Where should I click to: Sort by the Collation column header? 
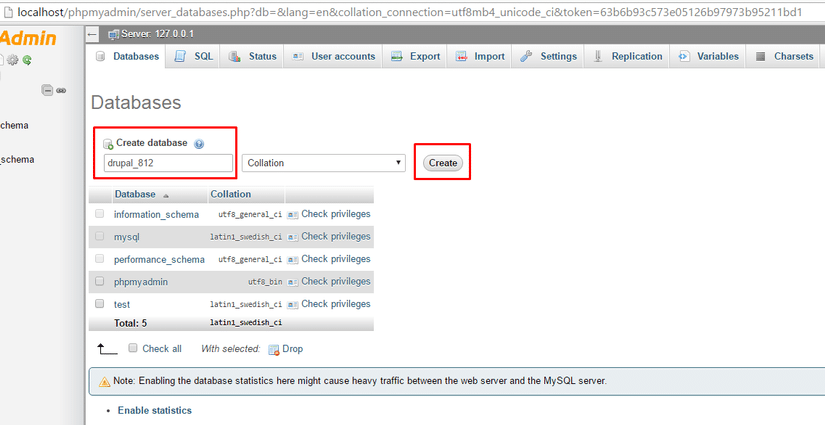tap(230, 194)
